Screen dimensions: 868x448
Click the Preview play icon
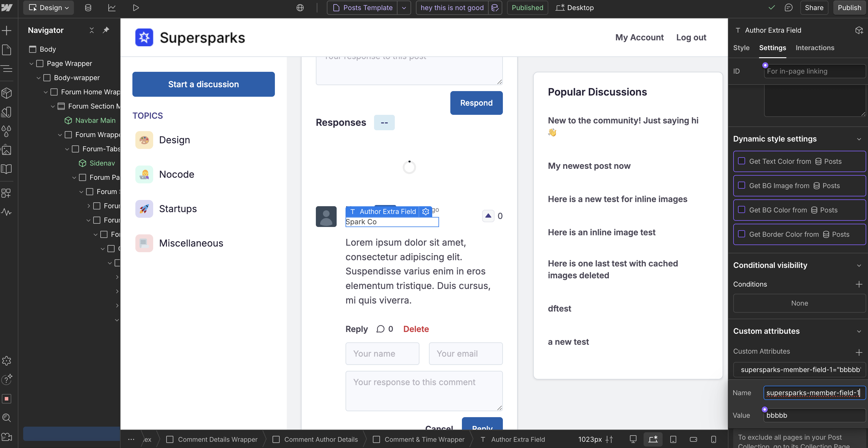point(136,7)
